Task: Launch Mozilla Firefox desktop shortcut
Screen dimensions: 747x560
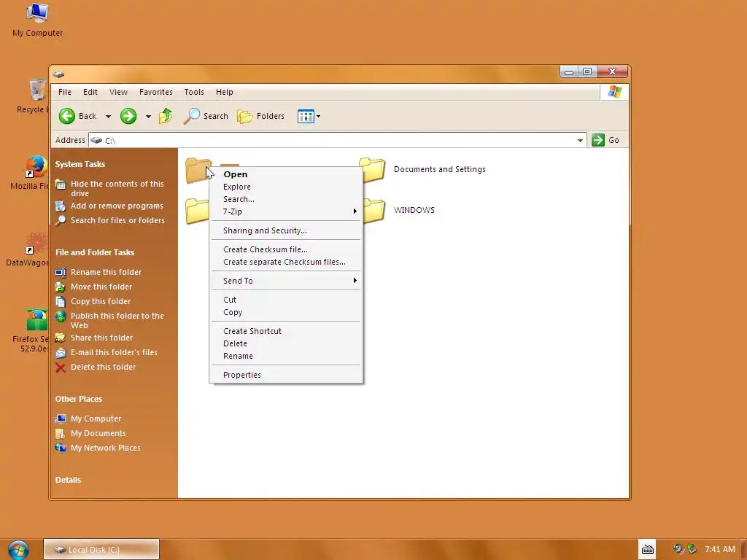Action: tap(36, 167)
